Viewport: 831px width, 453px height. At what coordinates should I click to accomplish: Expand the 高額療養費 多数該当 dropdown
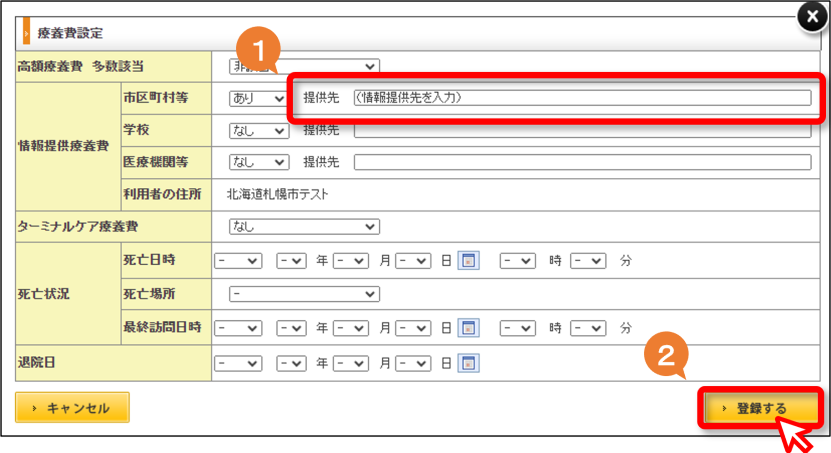[x=304, y=66]
